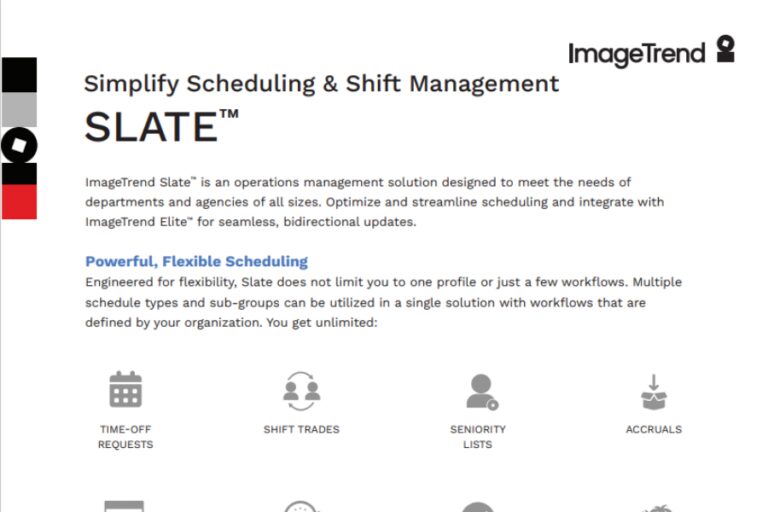Select the Shift Trades swap-people icon
Screen dimensions: 768x512
301,390
